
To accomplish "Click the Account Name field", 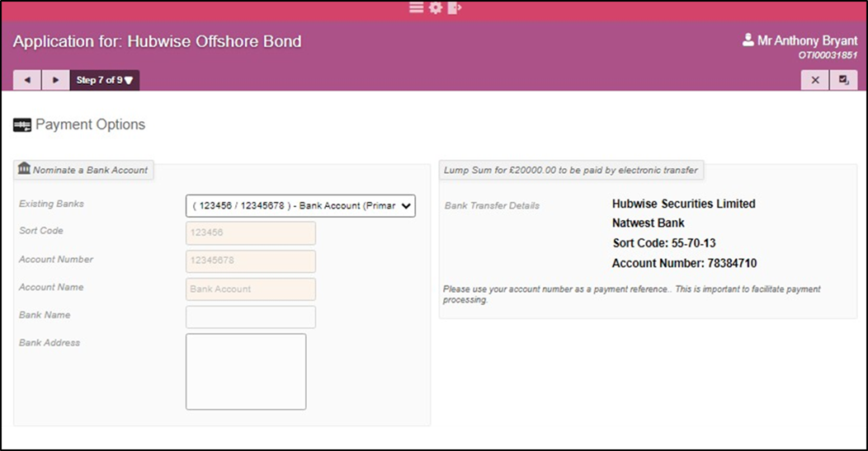I will 251,289.
